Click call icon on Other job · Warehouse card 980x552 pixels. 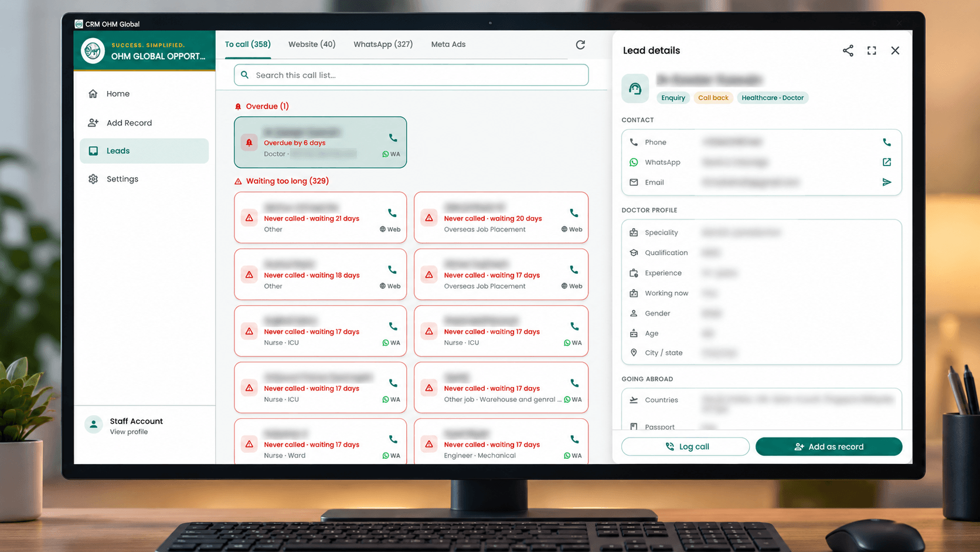click(574, 383)
